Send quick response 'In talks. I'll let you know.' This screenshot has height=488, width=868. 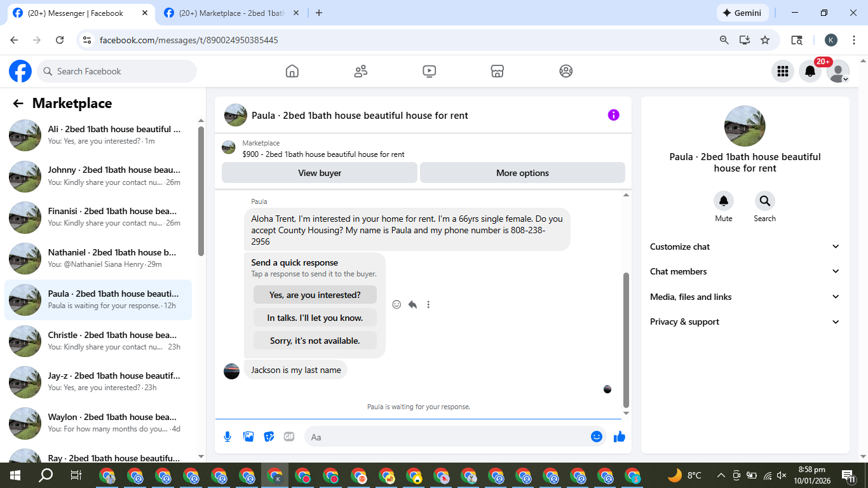pyautogui.click(x=315, y=318)
